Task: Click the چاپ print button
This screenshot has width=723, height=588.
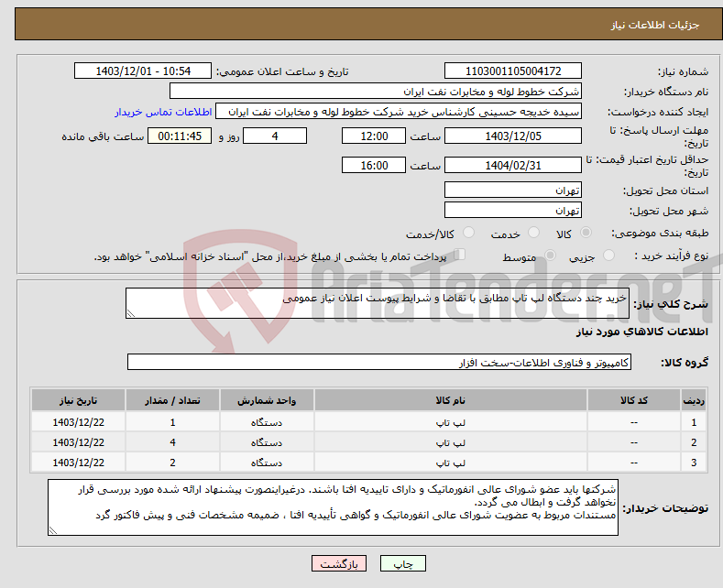Action: coord(403,563)
